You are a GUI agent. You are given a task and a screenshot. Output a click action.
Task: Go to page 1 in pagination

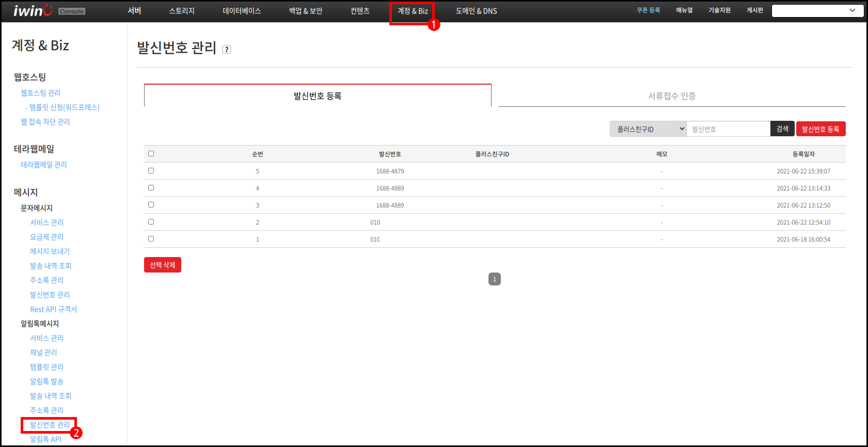click(494, 279)
